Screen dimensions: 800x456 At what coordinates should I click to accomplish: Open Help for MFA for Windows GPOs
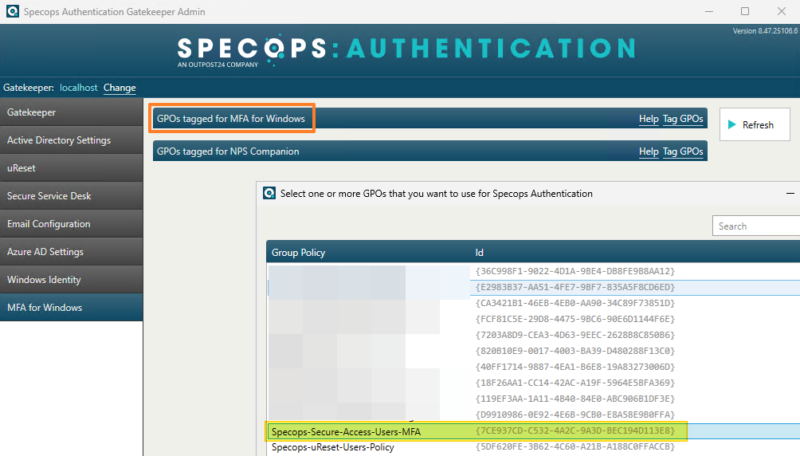click(x=648, y=118)
